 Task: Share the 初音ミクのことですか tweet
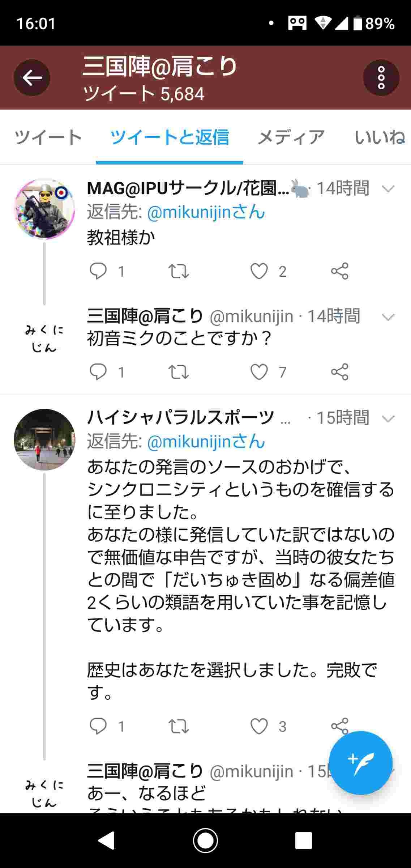point(340,372)
